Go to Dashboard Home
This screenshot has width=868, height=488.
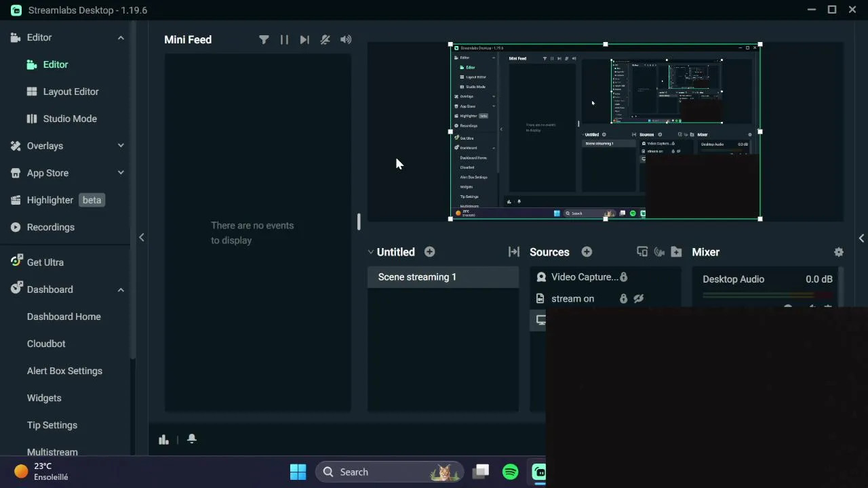[64, 317]
